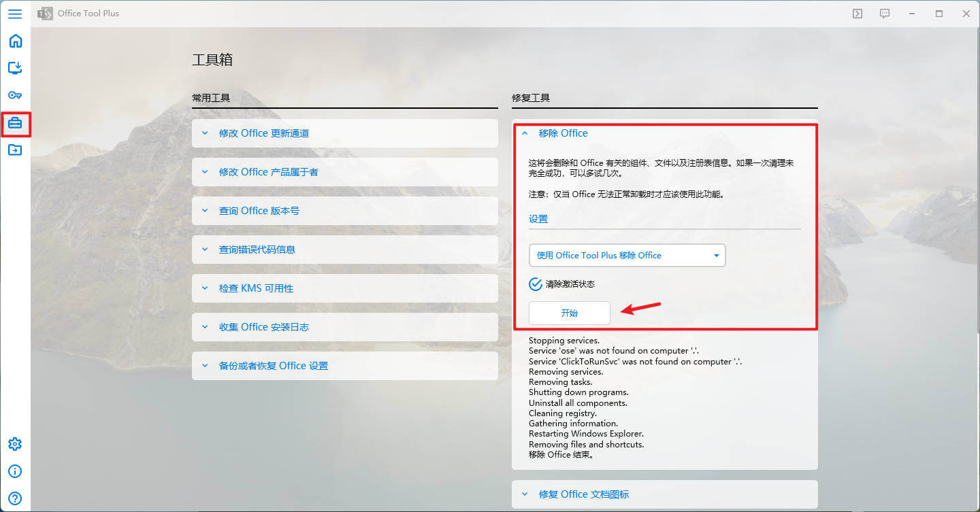Screen dimensions: 980x512
Task: Expand 检查 KMS 可用性 section
Action: click(x=345, y=288)
